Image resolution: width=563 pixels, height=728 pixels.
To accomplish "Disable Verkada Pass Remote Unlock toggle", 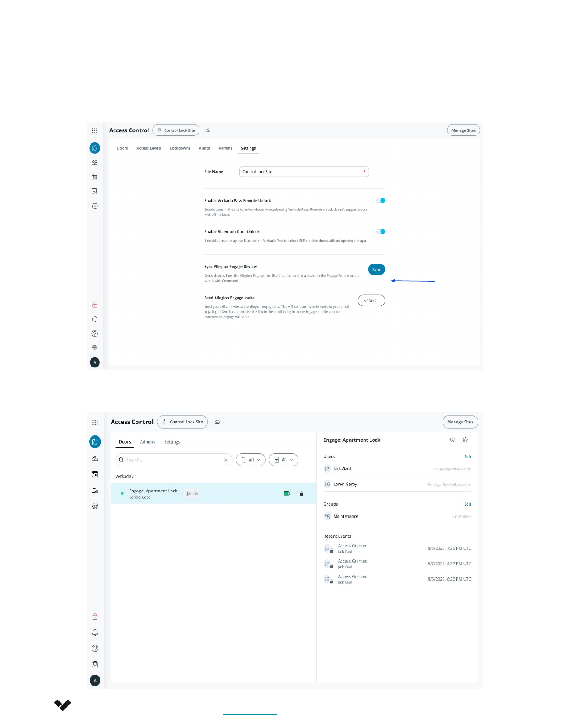I will pos(381,200).
